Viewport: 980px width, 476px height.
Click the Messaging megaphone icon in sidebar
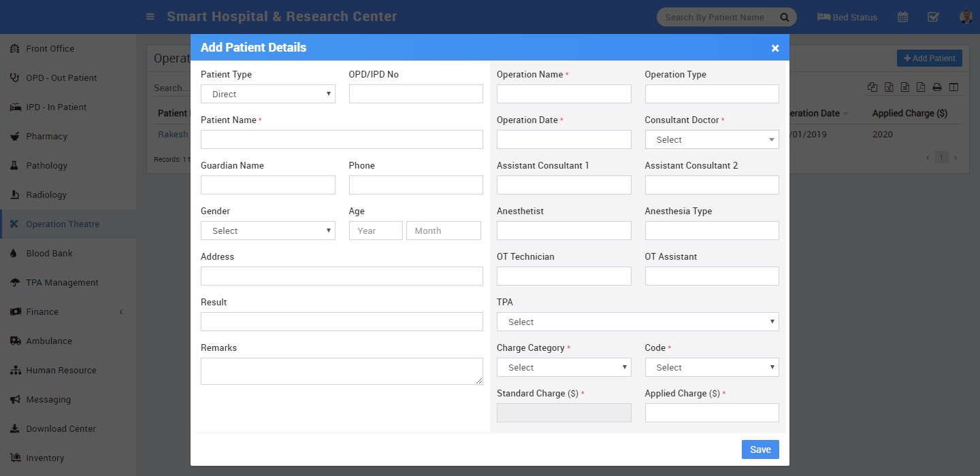15,399
